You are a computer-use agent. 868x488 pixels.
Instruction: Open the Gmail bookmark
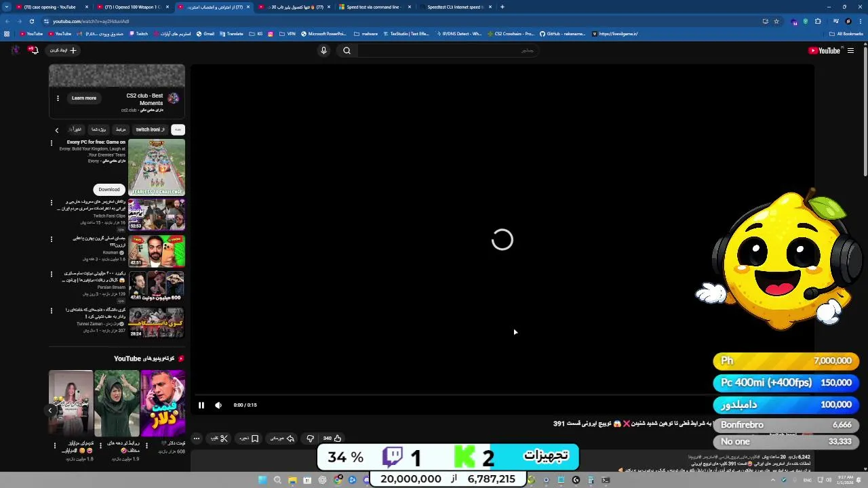pos(205,34)
